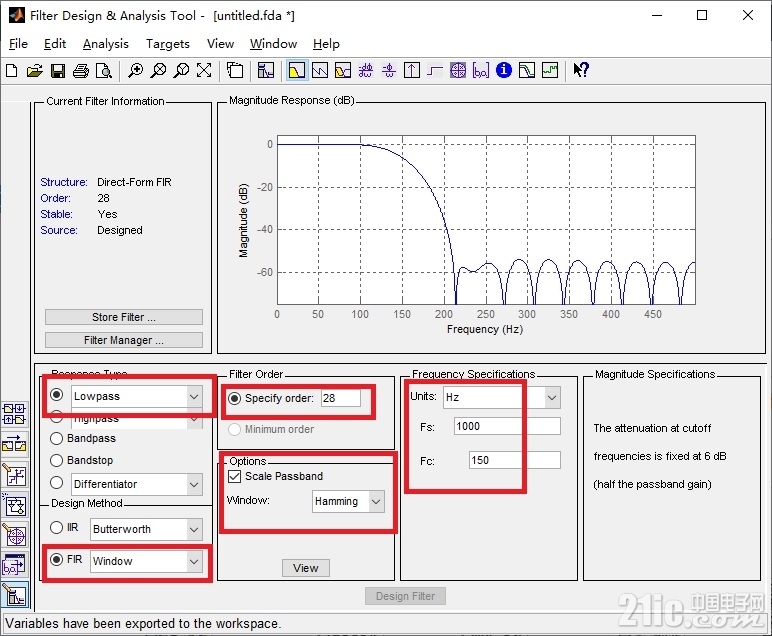This screenshot has height=636, width=772.
Task: Open the Edit menu
Action: (x=55, y=44)
